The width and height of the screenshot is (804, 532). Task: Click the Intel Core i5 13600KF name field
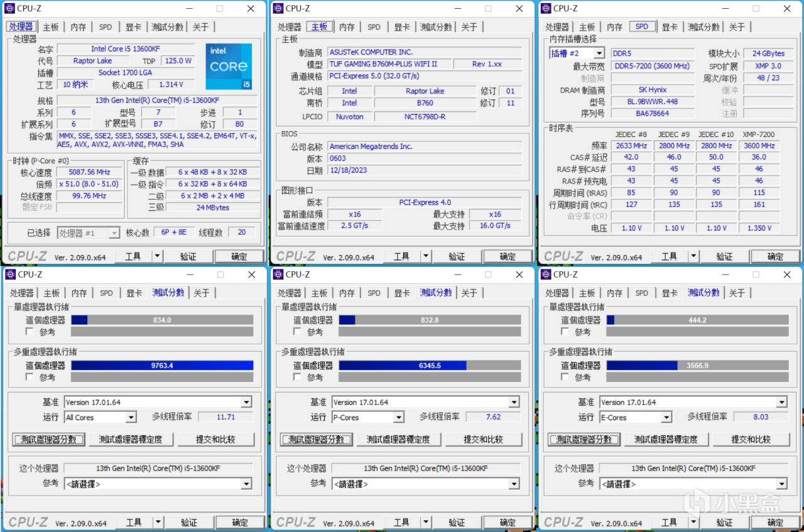(x=124, y=49)
